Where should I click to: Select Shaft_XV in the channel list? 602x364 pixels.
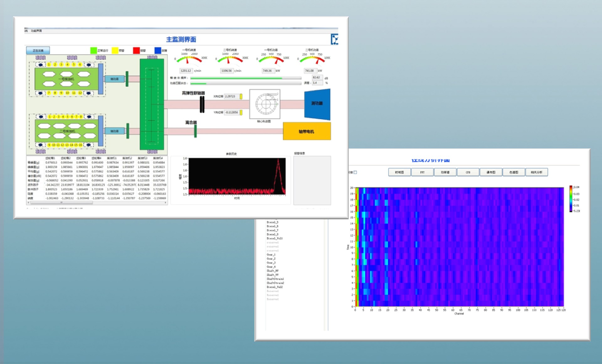tap(272, 271)
